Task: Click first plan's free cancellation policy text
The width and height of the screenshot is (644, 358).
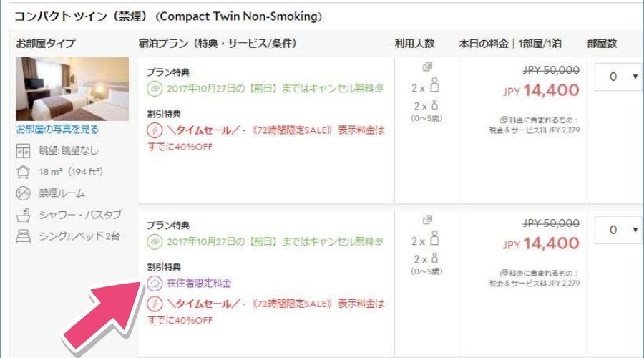Action: click(x=272, y=89)
